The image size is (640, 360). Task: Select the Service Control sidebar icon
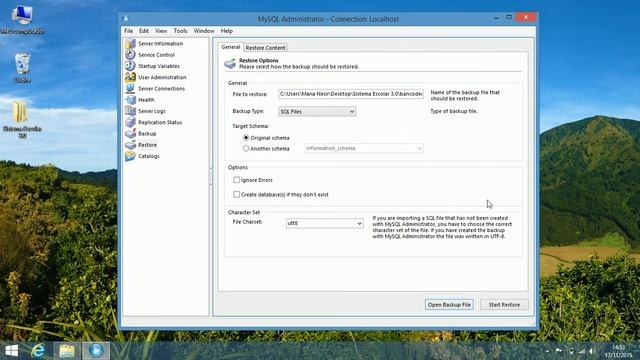[130, 55]
